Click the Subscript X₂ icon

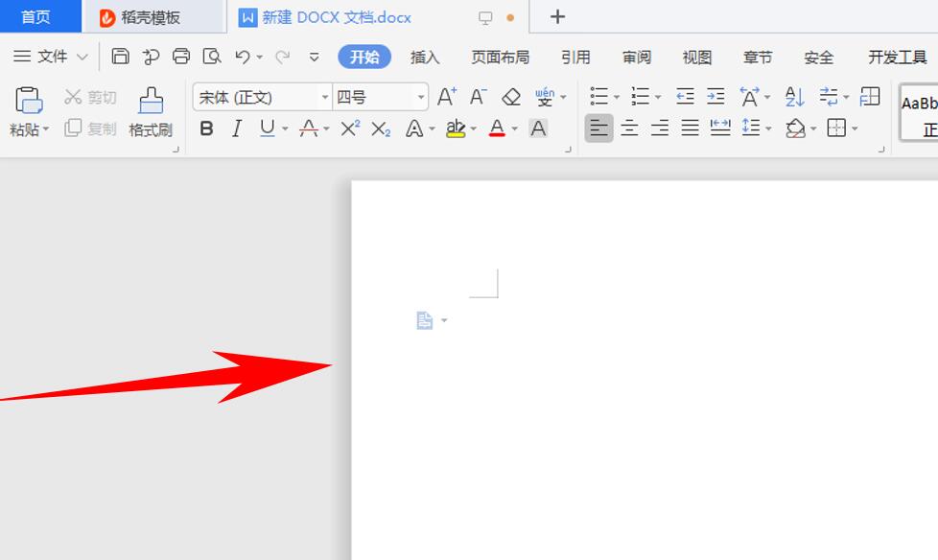(381, 128)
